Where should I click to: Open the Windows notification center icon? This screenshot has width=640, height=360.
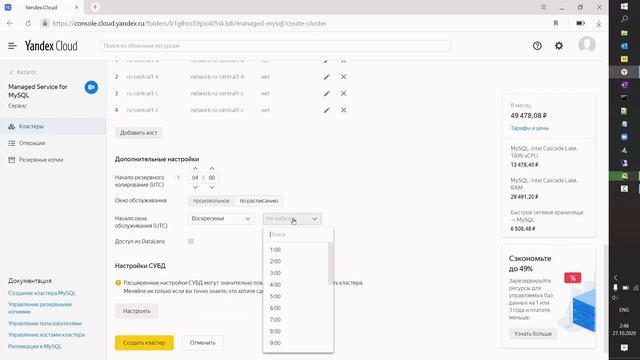624,348
